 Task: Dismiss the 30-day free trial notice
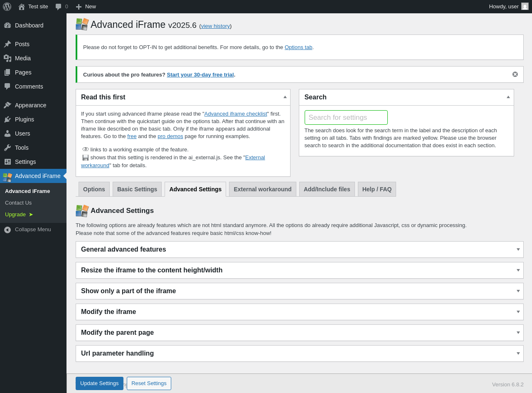point(515,74)
